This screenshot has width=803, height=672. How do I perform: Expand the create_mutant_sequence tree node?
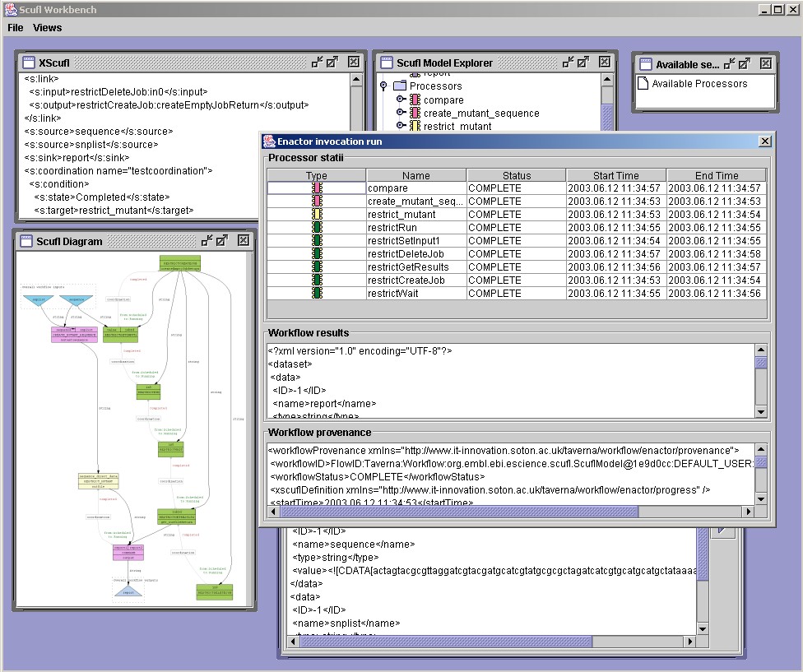(401, 113)
